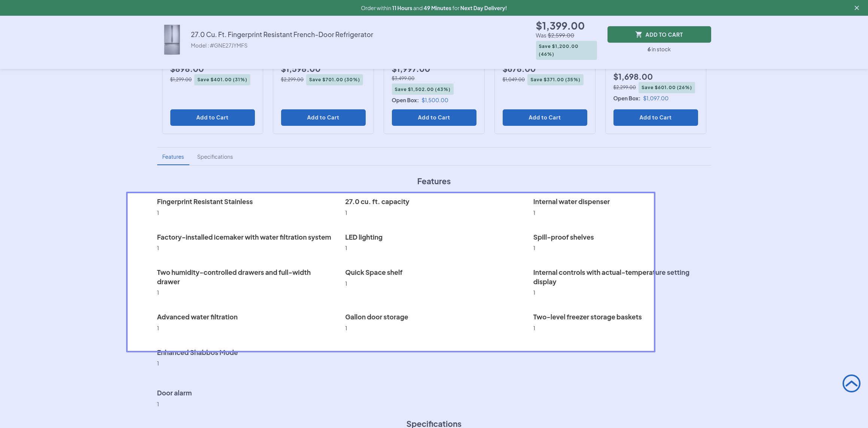Click the Save $1,200.00 (46%) badge
Screen dimensions: 868x428
coord(566,50)
